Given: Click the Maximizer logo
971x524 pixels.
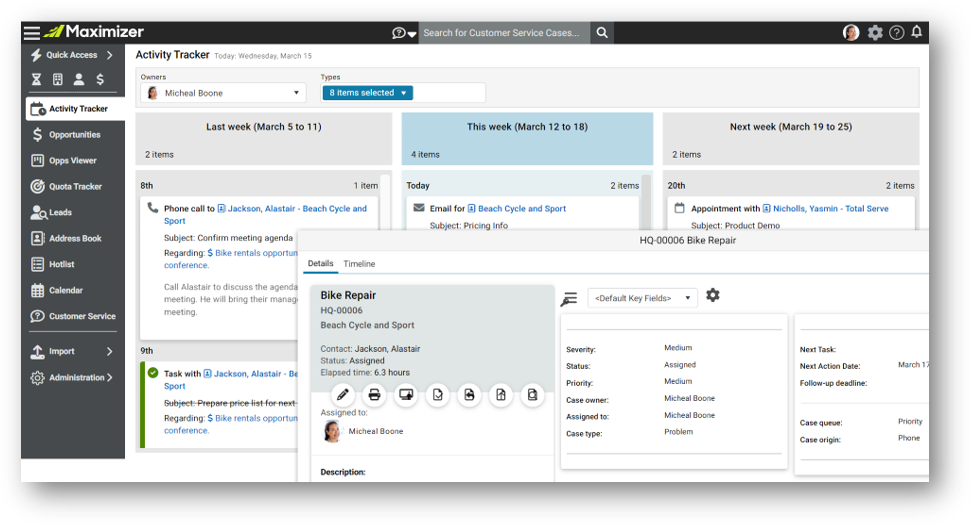Looking at the screenshot, I should tap(94, 32).
